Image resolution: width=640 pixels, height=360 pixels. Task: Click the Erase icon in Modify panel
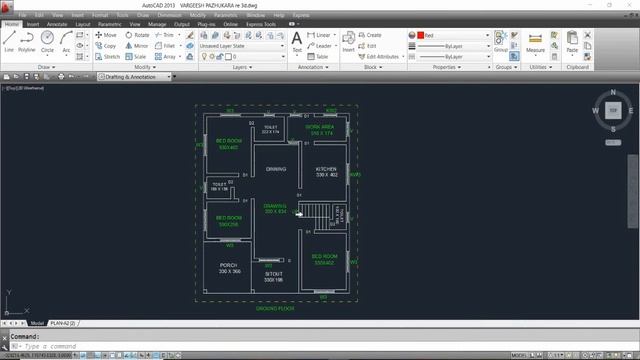tap(190, 35)
